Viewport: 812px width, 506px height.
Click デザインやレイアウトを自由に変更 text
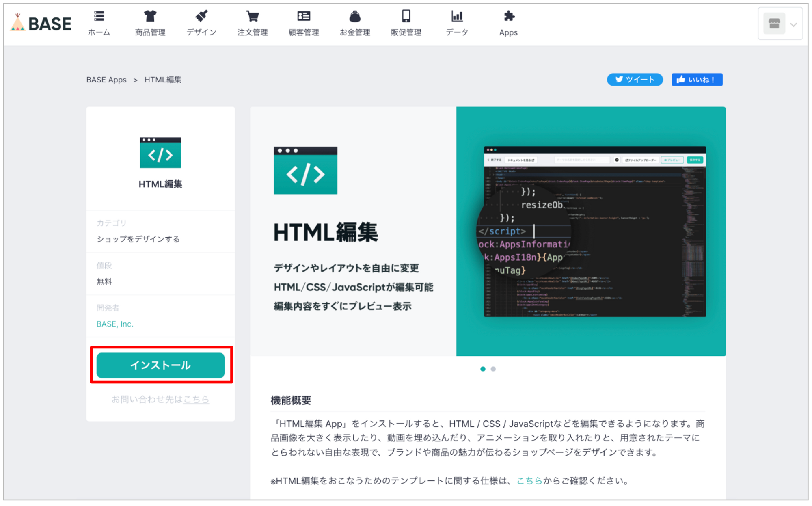point(346,268)
